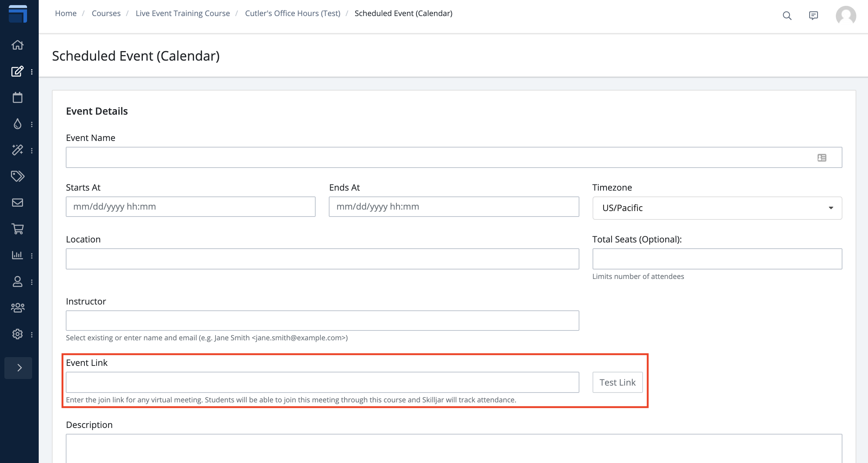Viewport: 868px width, 463px height.
Task: Focus the Total Seats input field
Action: tap(717, 259)
